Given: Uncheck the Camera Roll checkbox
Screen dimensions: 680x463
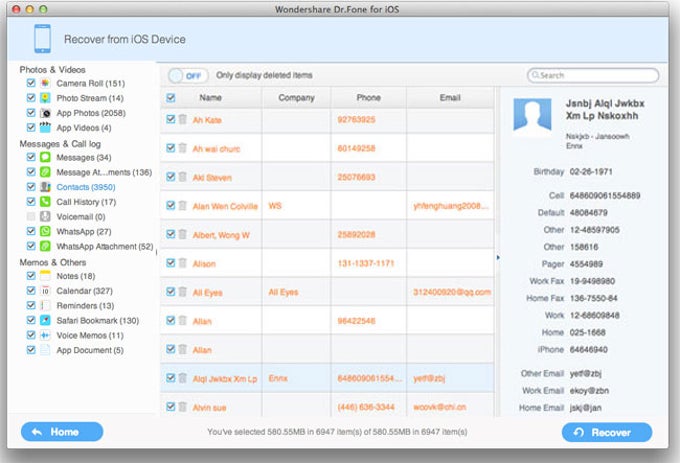Looking at the screenshot, I should point(31,82).
